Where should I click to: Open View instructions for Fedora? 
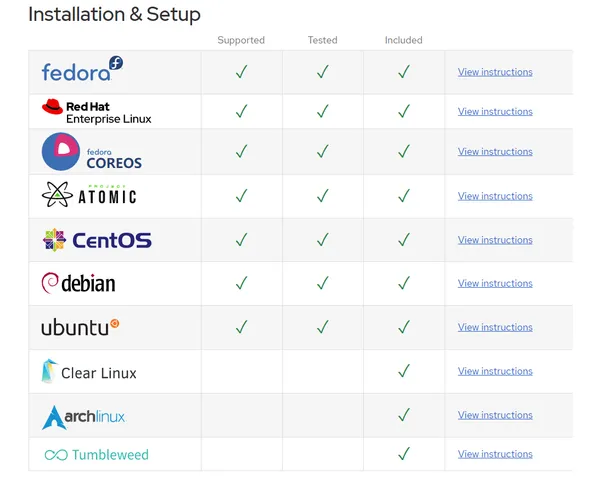(495, 72)
